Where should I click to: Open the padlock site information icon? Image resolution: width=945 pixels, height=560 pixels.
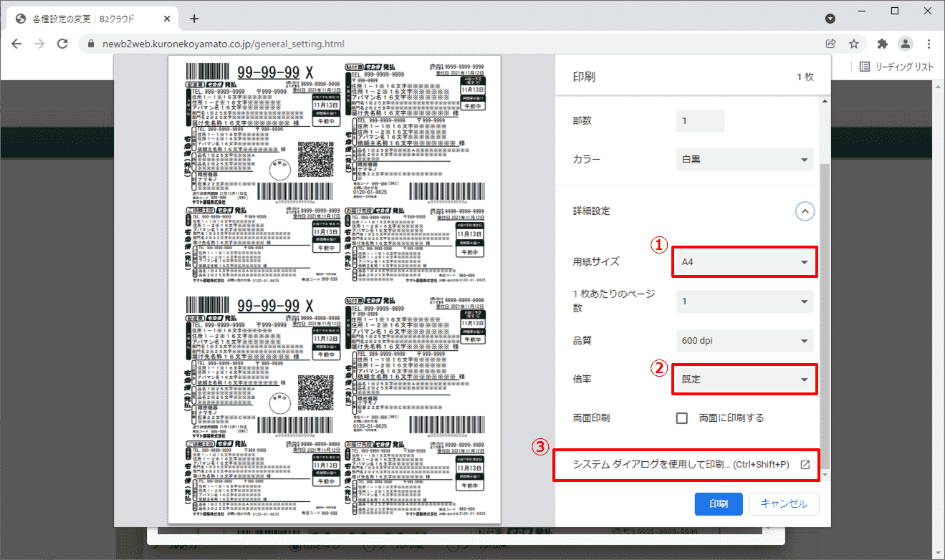click(x=90, y=44)
